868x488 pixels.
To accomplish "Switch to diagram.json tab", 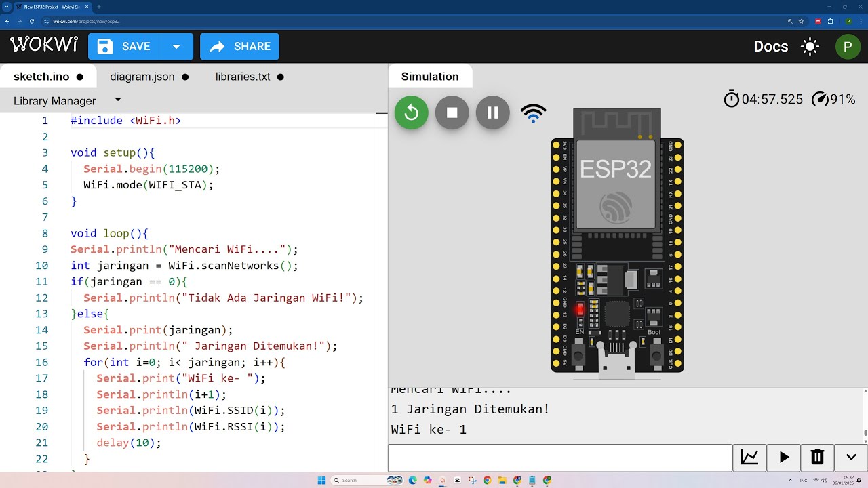I will pos(149,77).
